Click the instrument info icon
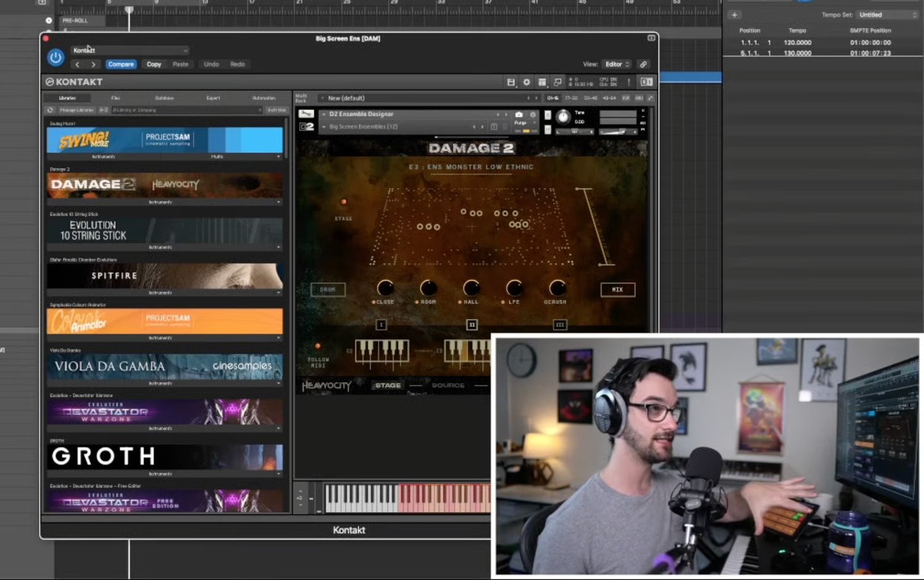 click(533, 115)
